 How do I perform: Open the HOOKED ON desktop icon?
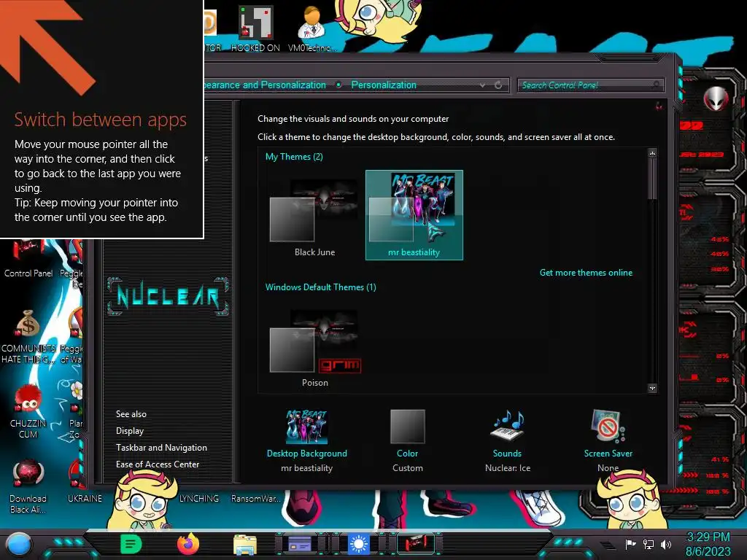pos(255,28)
